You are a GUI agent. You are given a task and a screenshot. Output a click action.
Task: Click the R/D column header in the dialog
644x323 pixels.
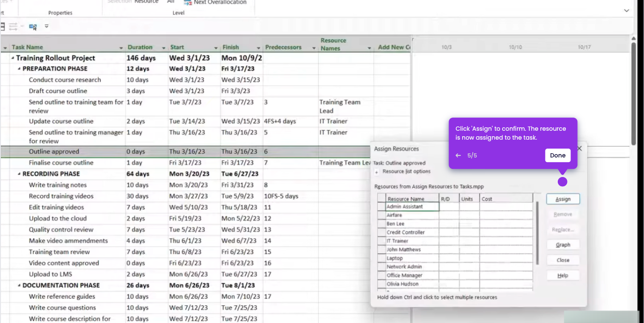coord(449,199)
